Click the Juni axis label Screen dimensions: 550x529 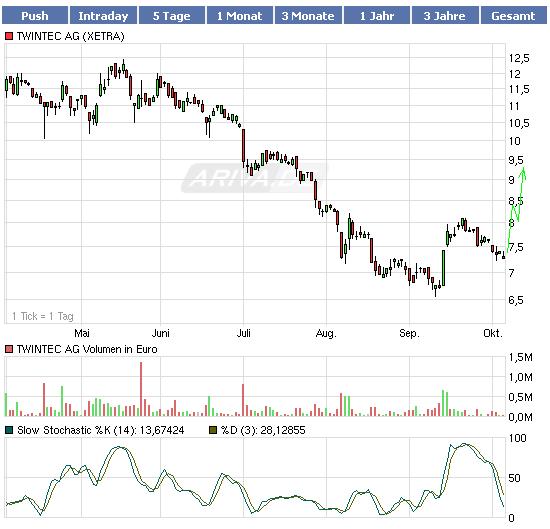point(161,333)
